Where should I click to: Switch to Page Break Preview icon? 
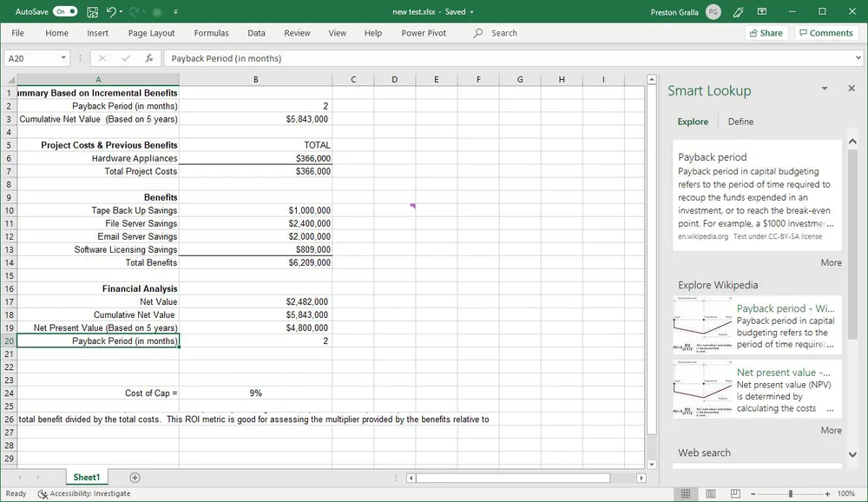point(735,493)
